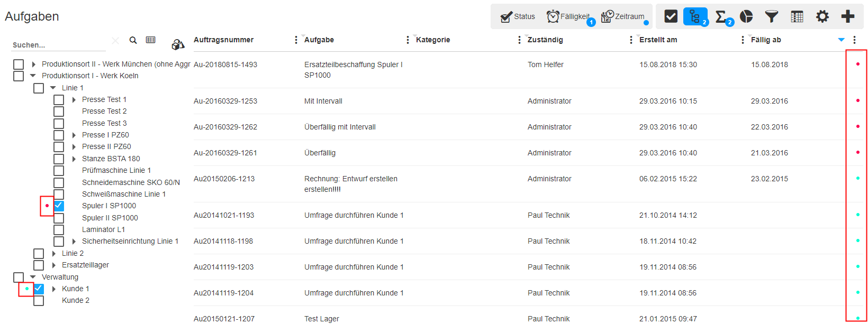Open settings via the gear icon
This screenshot has height=324, width=868.
pyautogui.click(x=822, y=16)
